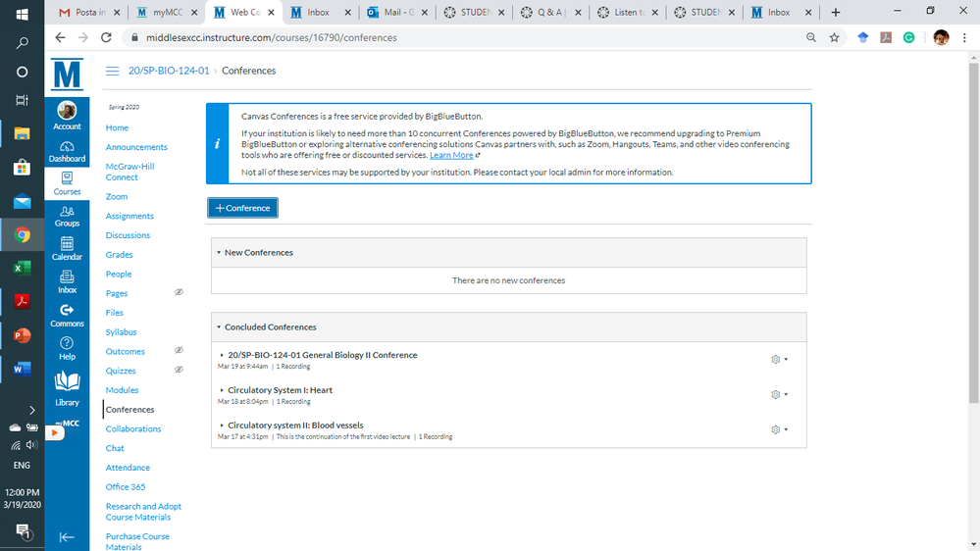980x551 pixels.
Task: Collapse the global navigation arrow at bottom
Action: (x=67, y=536)
